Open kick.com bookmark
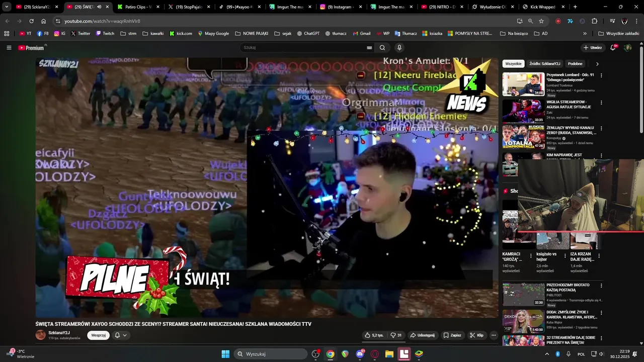The image size is (644, 362). (x=181, y=34)
